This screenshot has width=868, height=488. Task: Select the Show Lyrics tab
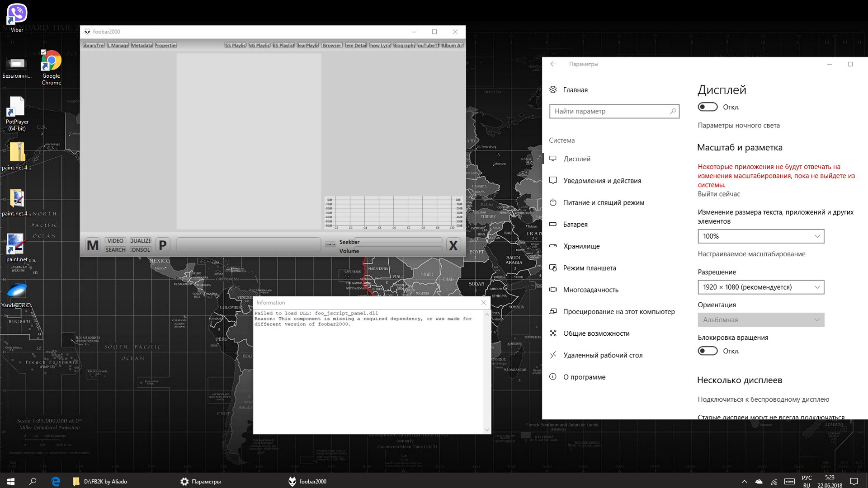coord(380,45)
